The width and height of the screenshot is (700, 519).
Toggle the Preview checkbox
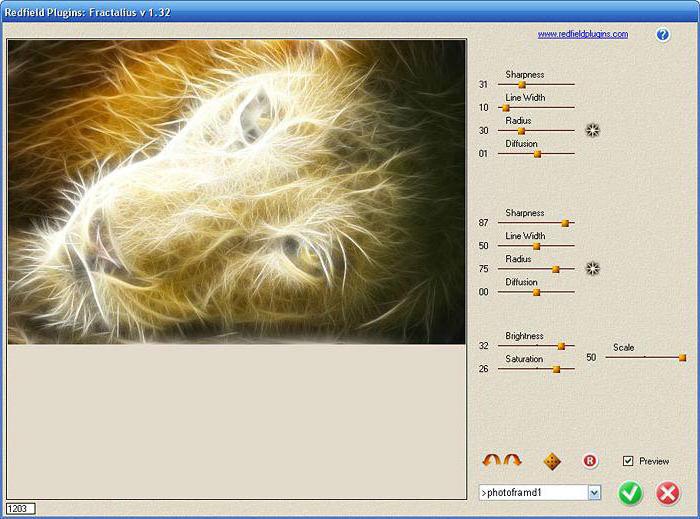[628, 461]
